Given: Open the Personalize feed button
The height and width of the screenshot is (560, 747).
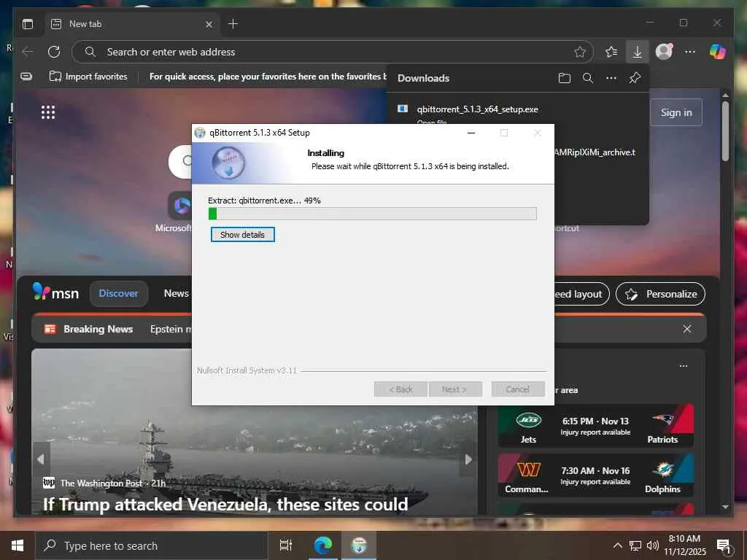Looking at the screenshot, I should 660,295.
